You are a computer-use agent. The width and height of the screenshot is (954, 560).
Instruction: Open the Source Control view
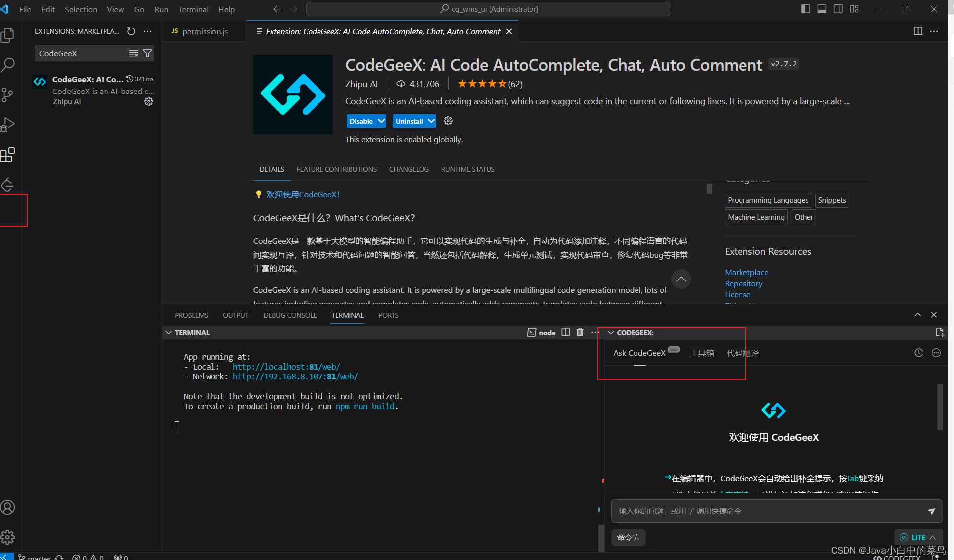(8, 94)
